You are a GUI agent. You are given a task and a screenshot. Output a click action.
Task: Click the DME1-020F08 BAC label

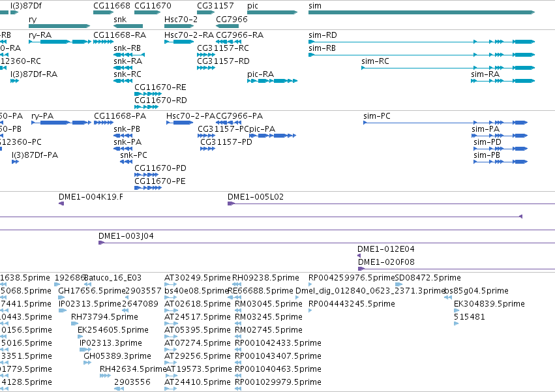pos(386,262)
